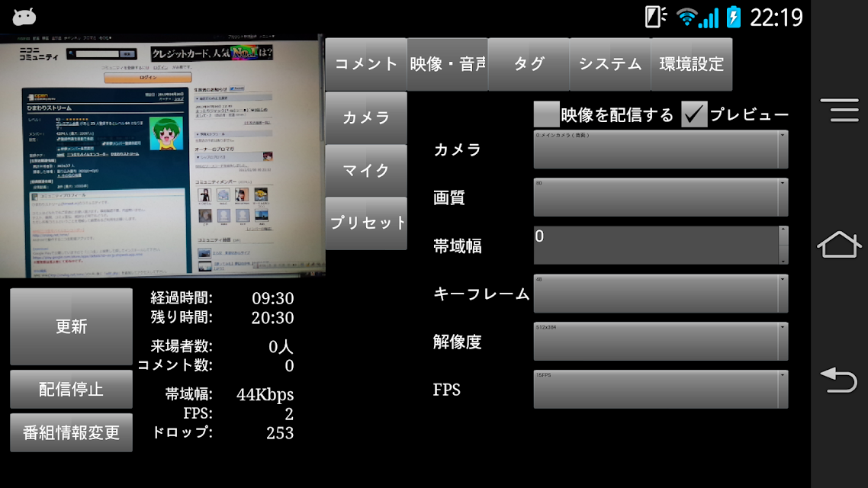
Task: Tap the mobile signal strength icon
Action: [709, 18]
